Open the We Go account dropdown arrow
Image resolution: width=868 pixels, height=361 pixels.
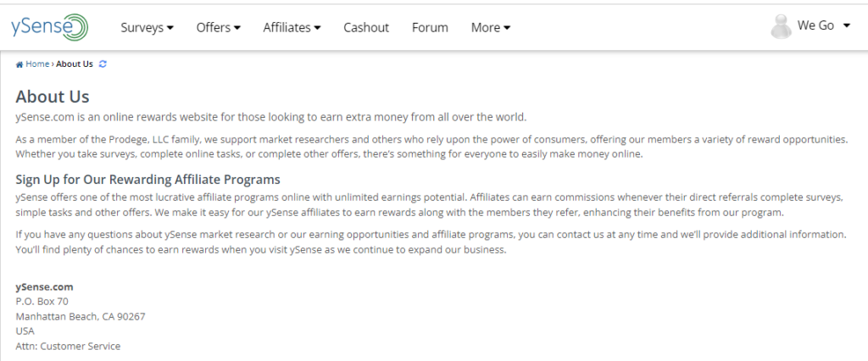[x=846, y=26]
